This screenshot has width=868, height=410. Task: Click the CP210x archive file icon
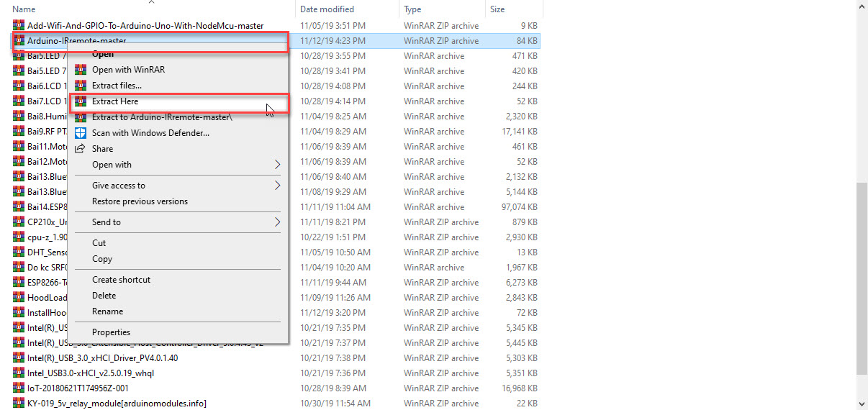[19, 222]
